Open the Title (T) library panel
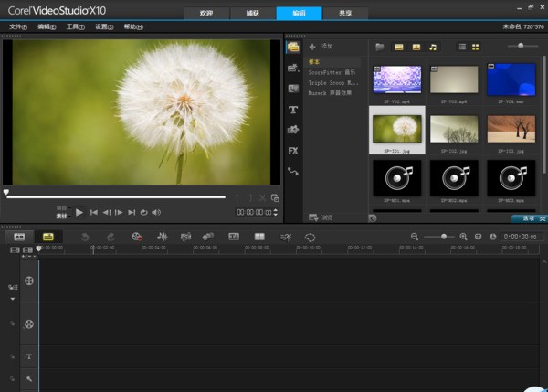The height and width of the screenshot is (392, 548). pos(293,110)
